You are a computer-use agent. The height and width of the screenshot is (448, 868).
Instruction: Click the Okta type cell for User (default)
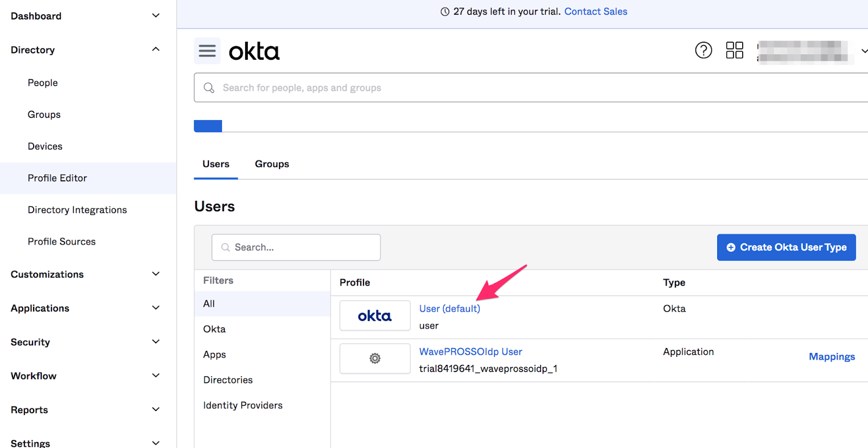coord(674,308)
